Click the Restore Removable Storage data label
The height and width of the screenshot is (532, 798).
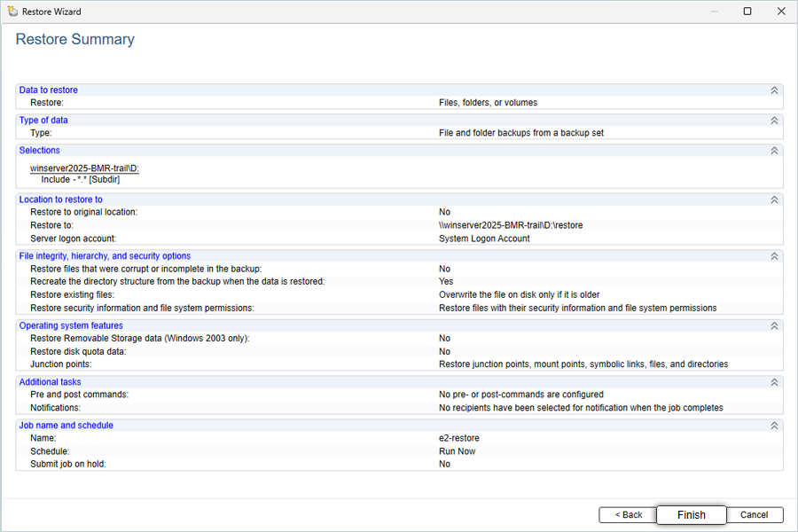(x=140, y=338)
